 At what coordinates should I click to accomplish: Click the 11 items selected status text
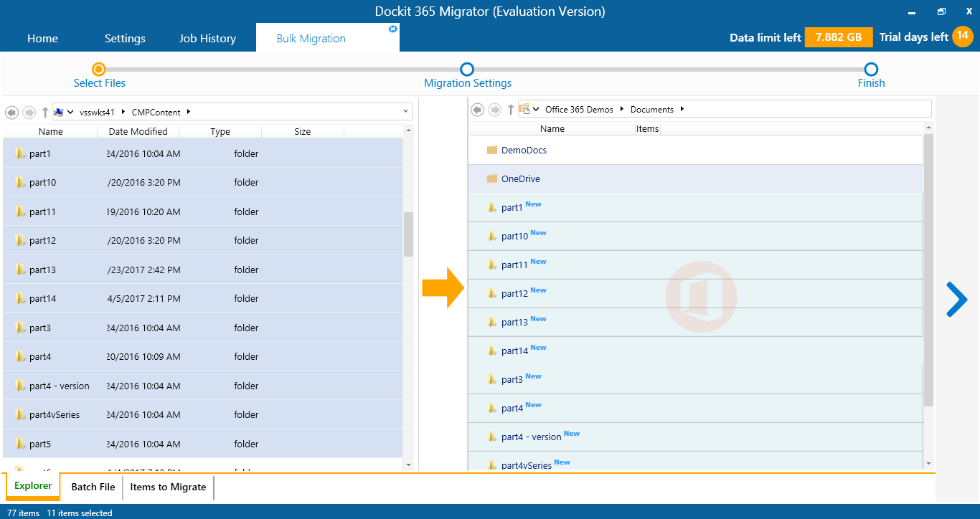[x=80, y=513]
